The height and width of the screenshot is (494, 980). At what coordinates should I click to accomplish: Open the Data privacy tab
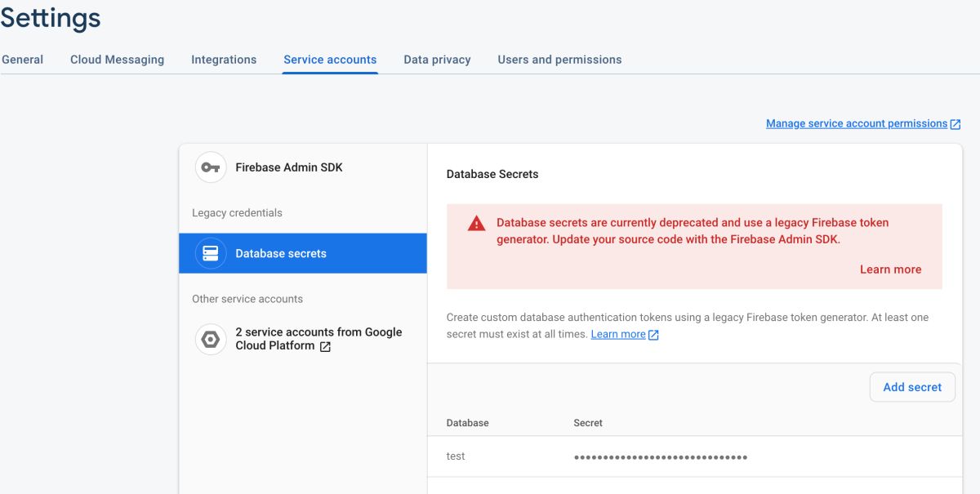[437, 60]
